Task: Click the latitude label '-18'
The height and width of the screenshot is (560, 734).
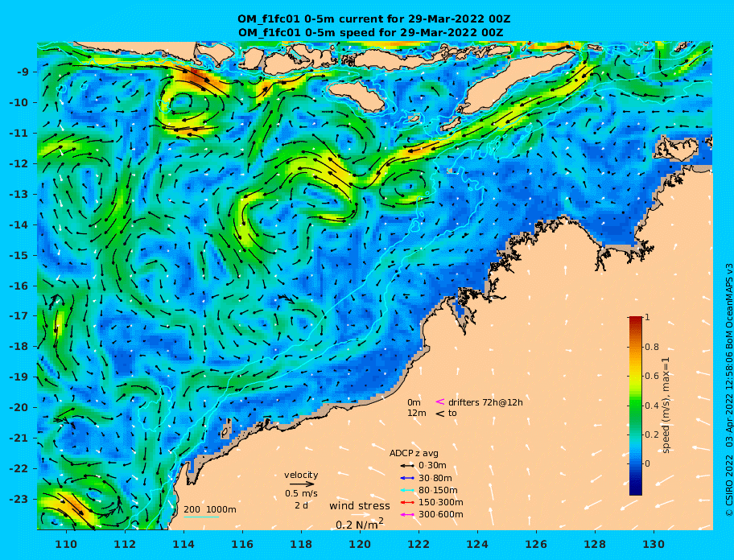Action: [x=19, y=346]
